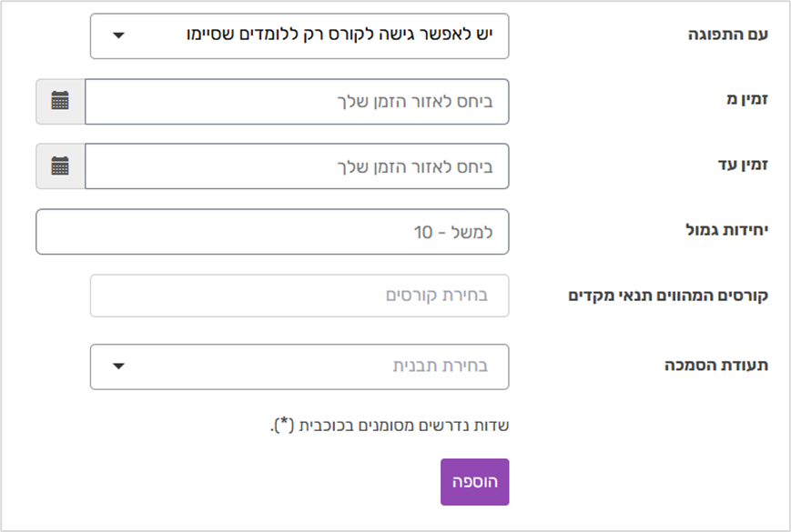Click the יחידות גמול field label

click(x=727, y=230)
